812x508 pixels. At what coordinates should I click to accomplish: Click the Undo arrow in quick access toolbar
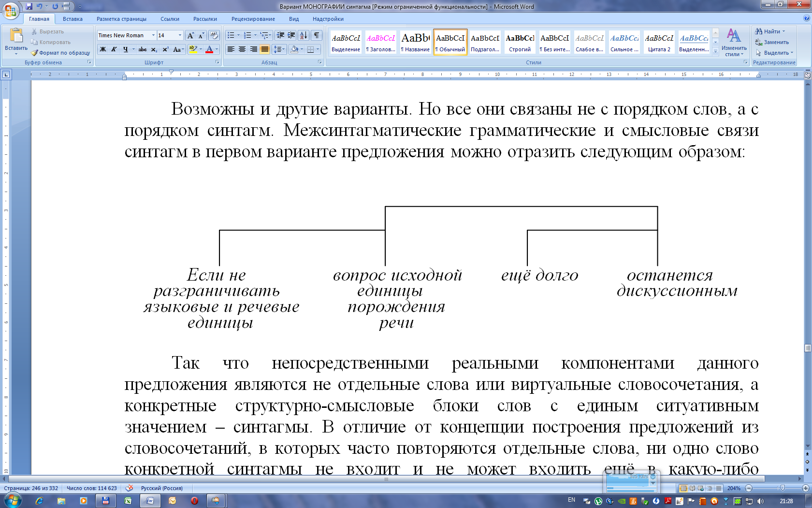click(x=40, y=6)
